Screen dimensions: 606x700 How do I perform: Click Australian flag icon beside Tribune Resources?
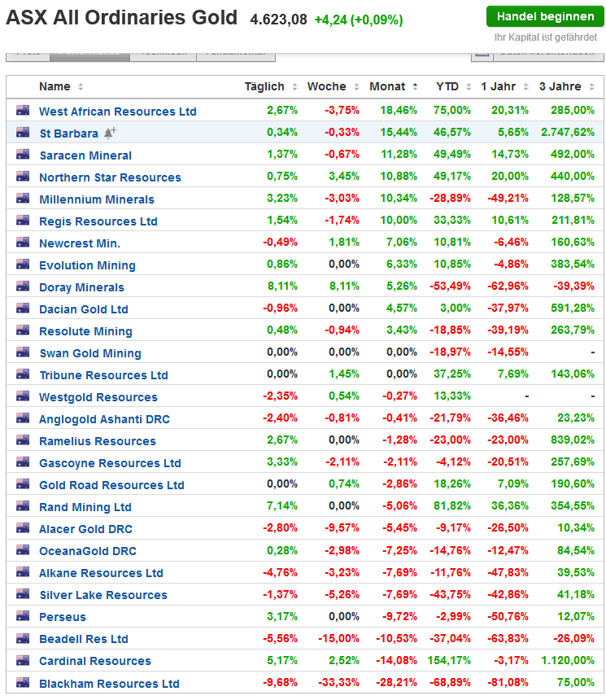tap(23, 374)
